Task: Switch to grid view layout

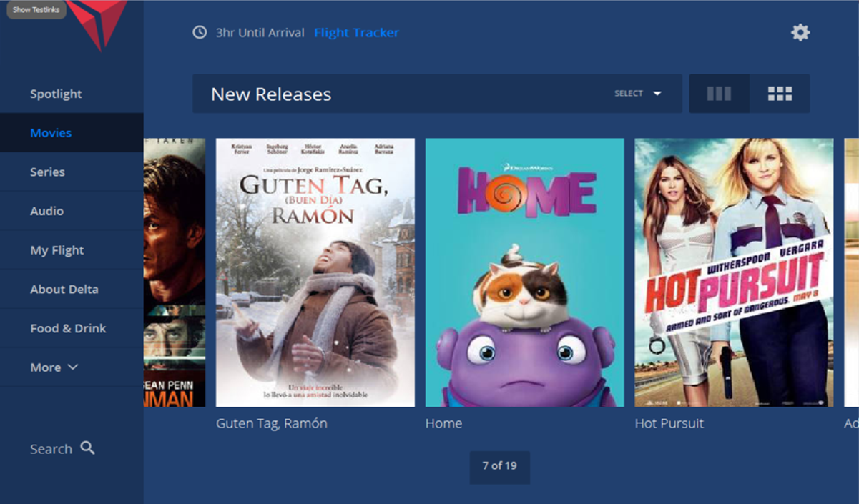Action: pyautogui.click(x=780, y=94)
